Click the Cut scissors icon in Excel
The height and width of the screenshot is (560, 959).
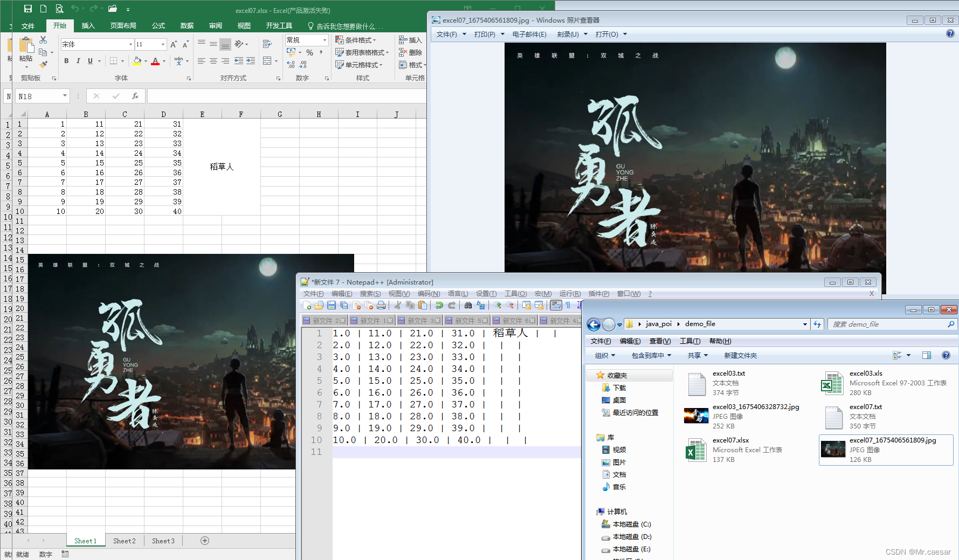point(43,40)
